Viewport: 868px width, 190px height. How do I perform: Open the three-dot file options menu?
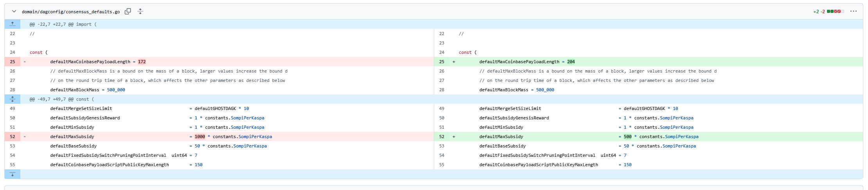853,11
